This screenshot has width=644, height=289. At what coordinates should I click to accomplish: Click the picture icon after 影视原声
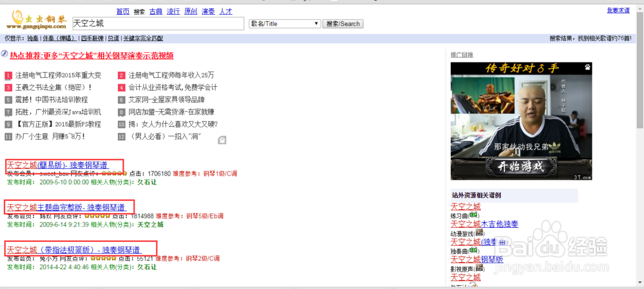pos(479,268)
